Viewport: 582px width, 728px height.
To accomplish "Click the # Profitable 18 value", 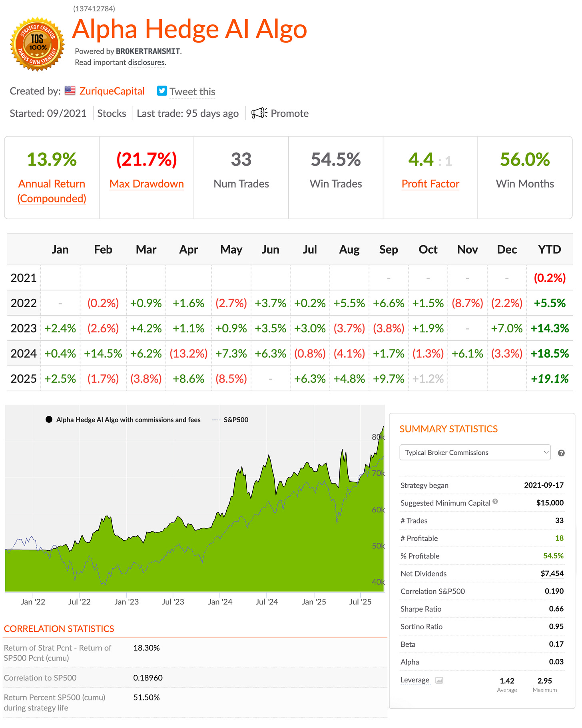I will [x=559, y=538].
